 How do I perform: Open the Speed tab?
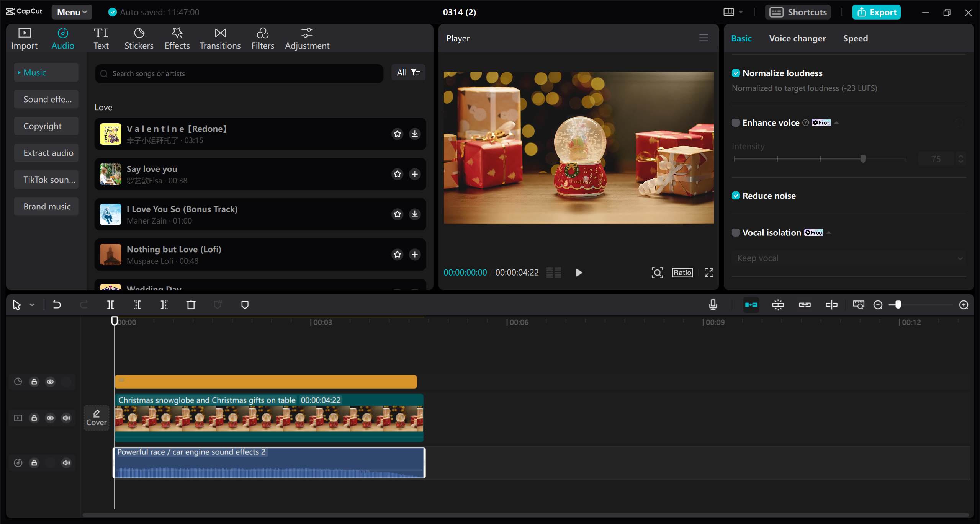click(x=855, y=38)
